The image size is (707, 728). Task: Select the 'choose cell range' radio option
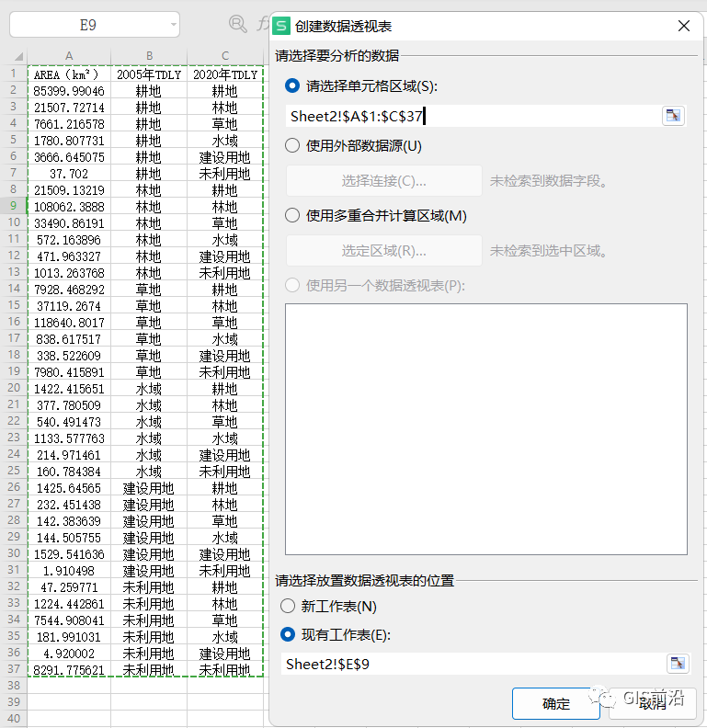pos(292,85)
